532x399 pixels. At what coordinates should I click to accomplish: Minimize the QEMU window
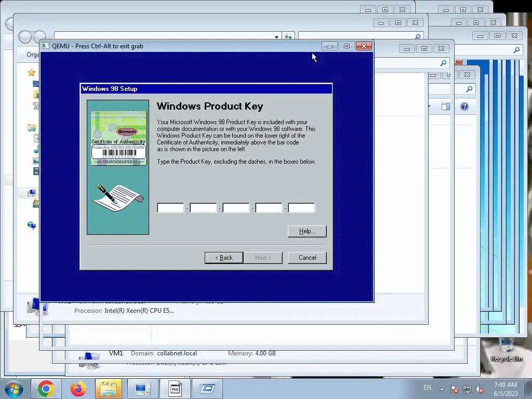click(329, 46)
